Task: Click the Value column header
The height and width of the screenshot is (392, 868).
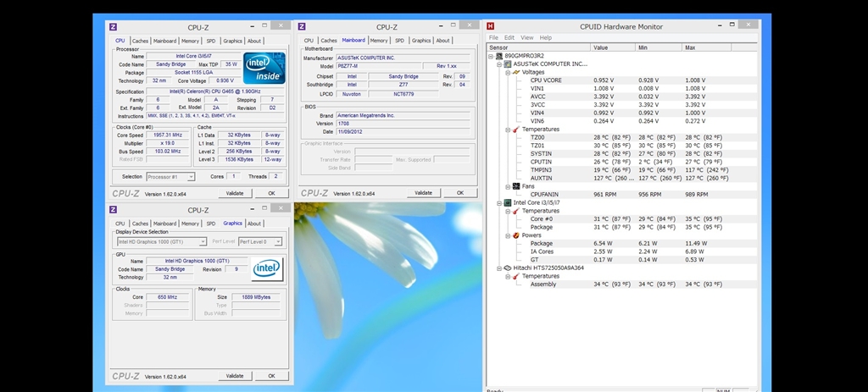Action: click(x=613, y=47)
